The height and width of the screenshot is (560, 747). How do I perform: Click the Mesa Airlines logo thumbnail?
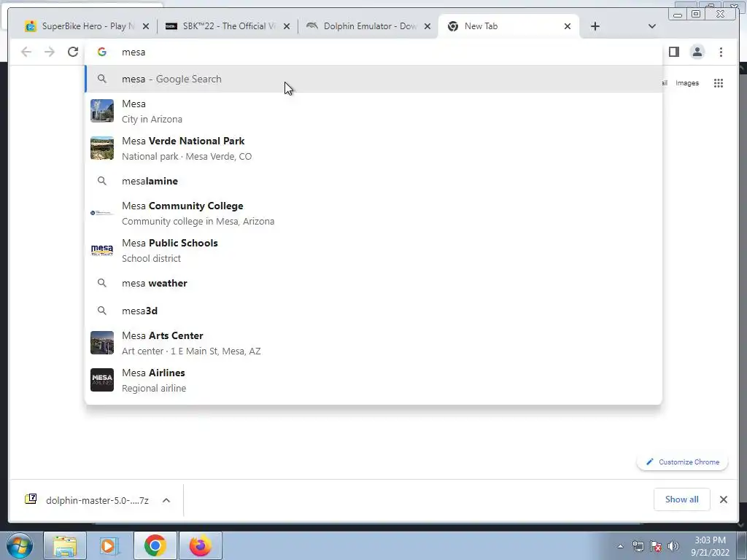tap(102, 380)
